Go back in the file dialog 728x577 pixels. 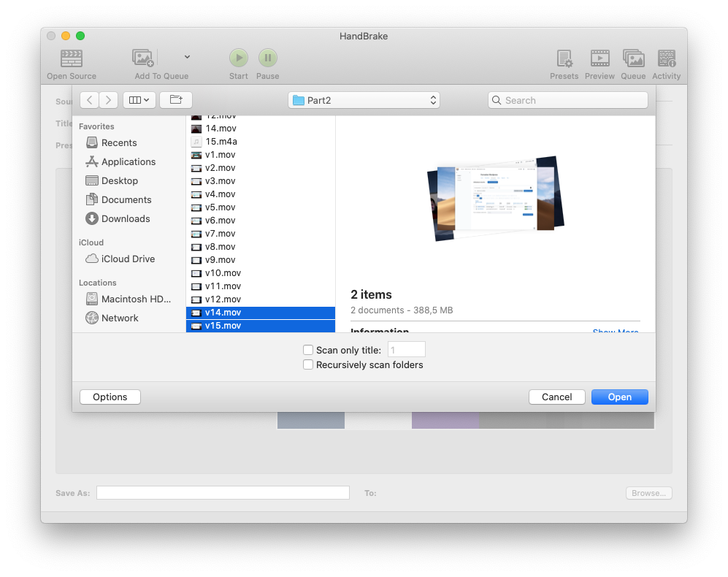(x=90, y=100)
